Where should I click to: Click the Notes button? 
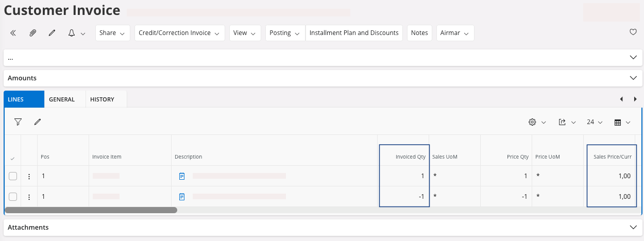pos(419,33)
